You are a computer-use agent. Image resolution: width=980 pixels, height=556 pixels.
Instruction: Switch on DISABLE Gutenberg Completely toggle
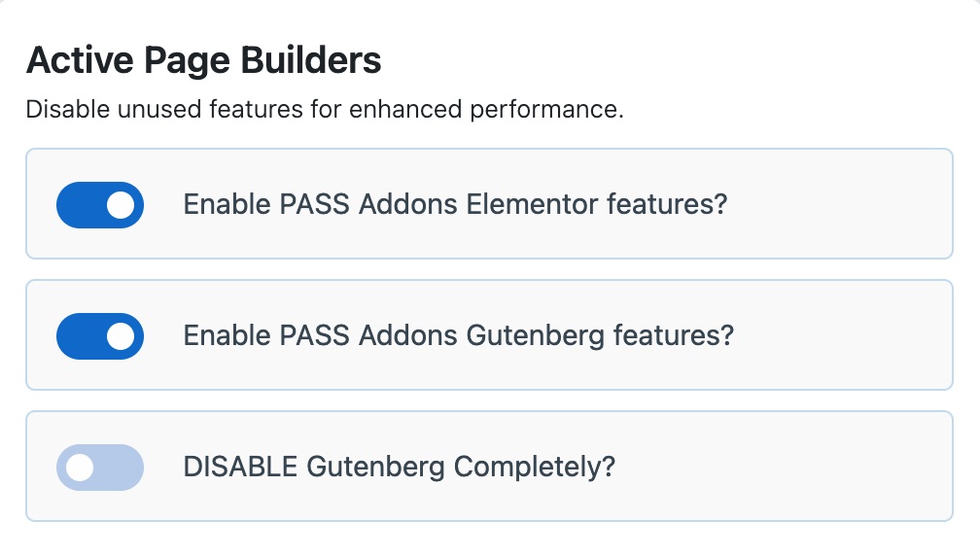(x=100, y=467)
